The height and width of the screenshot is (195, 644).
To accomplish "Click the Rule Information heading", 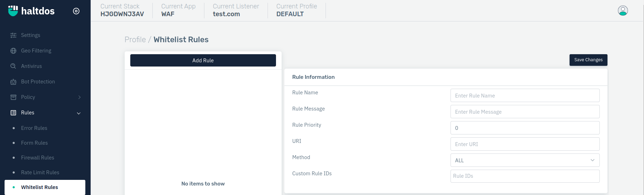I will (313, 77).
